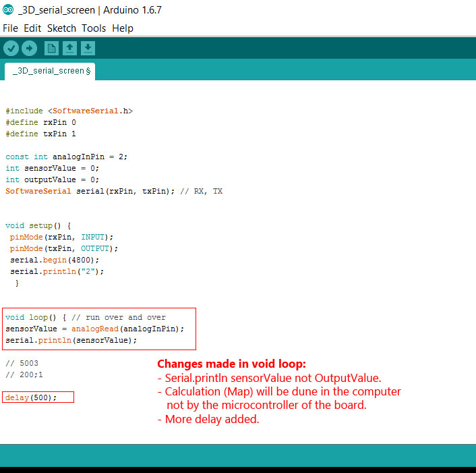The height and width of the screenshot is (473, 476).
Task: Click the 'int sensorValue = 0;' line
Action: point(52,168)
